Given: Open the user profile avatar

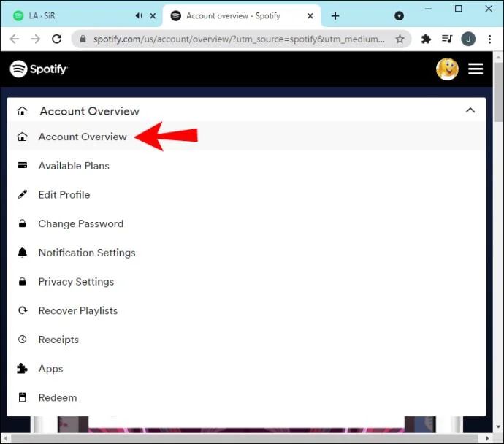Looking at the screenshot, I should tap(447, 69).
